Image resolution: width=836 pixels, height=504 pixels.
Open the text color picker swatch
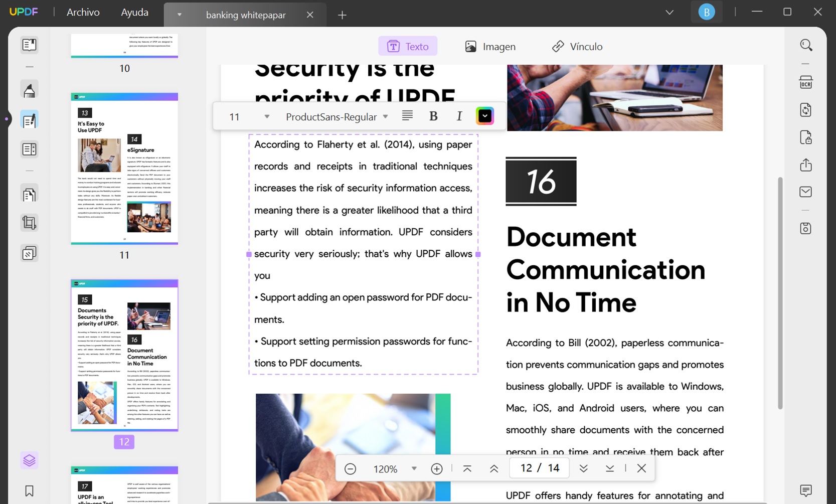(485, 116)
